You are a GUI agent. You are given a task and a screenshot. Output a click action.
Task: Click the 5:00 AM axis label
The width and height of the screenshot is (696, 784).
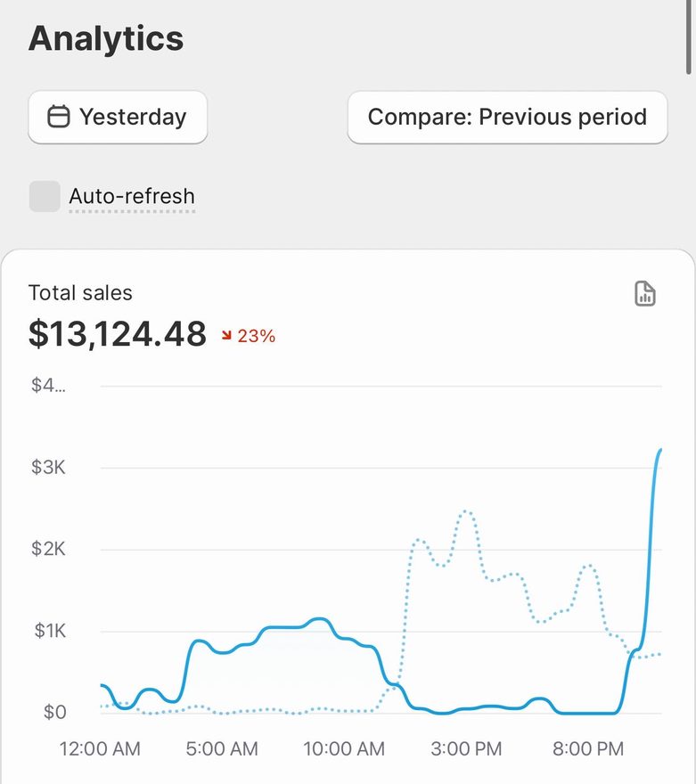tap(222, 749)
